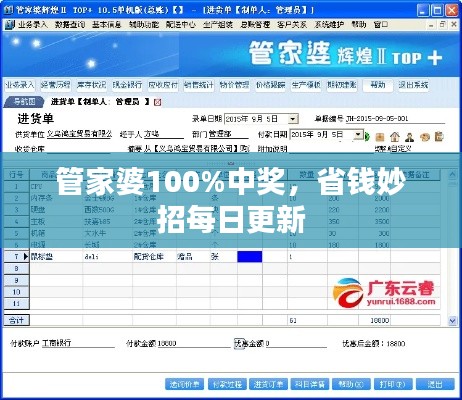Click the 单据编号 field JH-2015-09-05-001
This screenshot has width=462, height=400.
point(395,119)
